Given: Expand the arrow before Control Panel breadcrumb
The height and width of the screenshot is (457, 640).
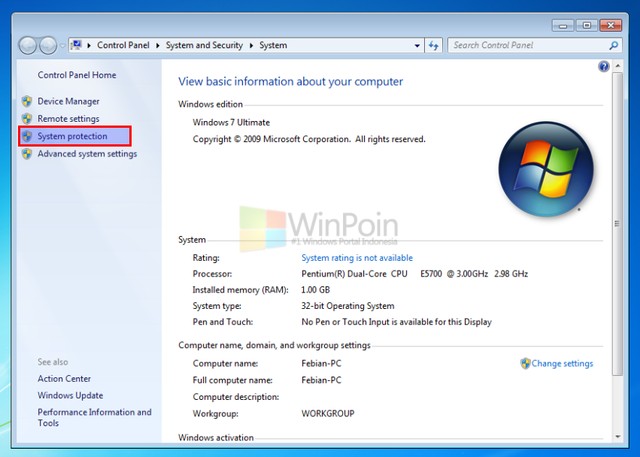Looking at the screenshot, I should 89,45.
